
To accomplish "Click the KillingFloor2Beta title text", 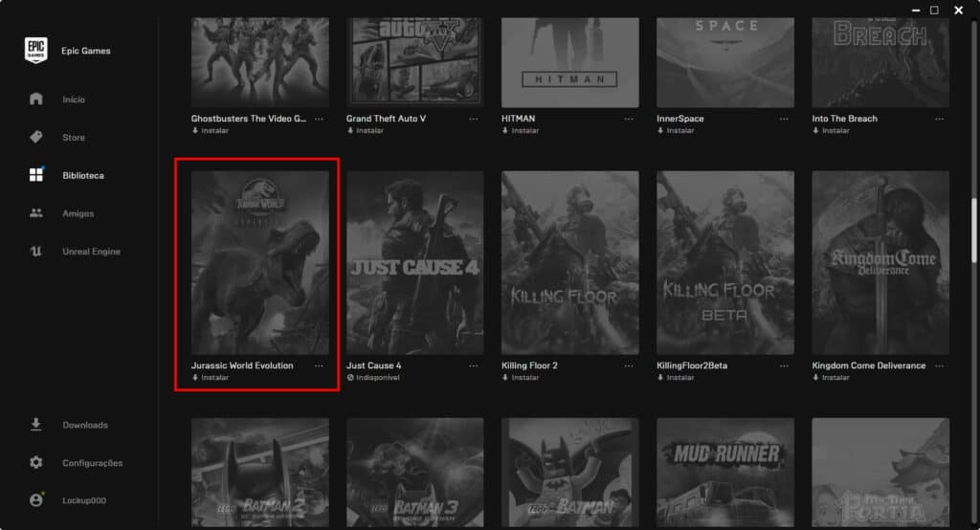I will click(x=692, y=365).
